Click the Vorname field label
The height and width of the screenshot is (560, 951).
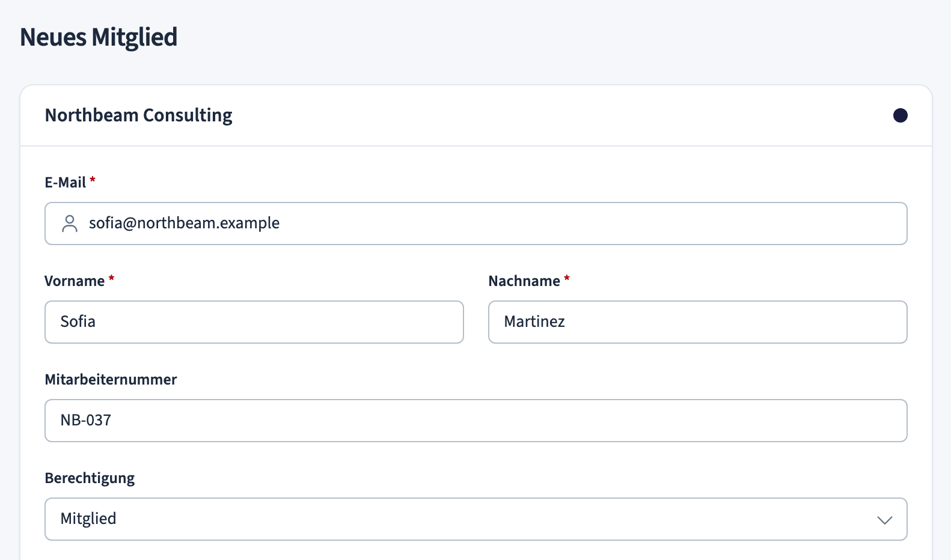[75, 281]
